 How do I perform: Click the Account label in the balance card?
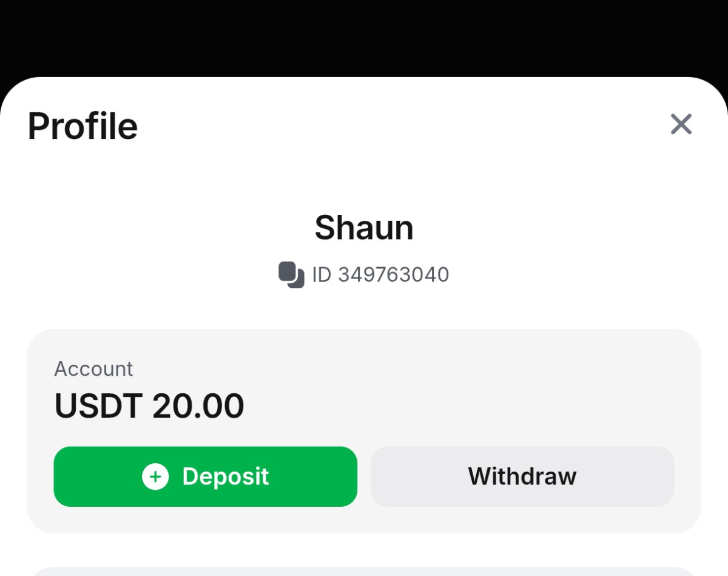click(93, 369)
